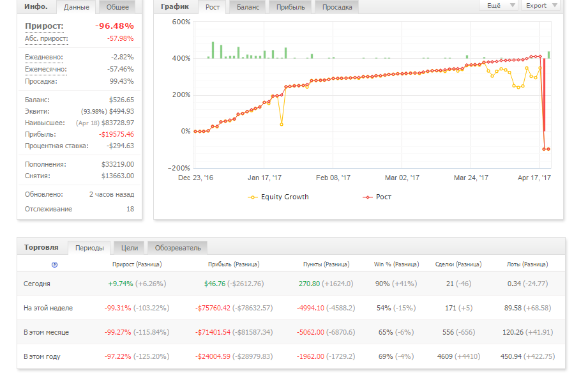Click the -99.27% monthly growth cell
This screenshot has width=588, height=373.
(117, 333)
